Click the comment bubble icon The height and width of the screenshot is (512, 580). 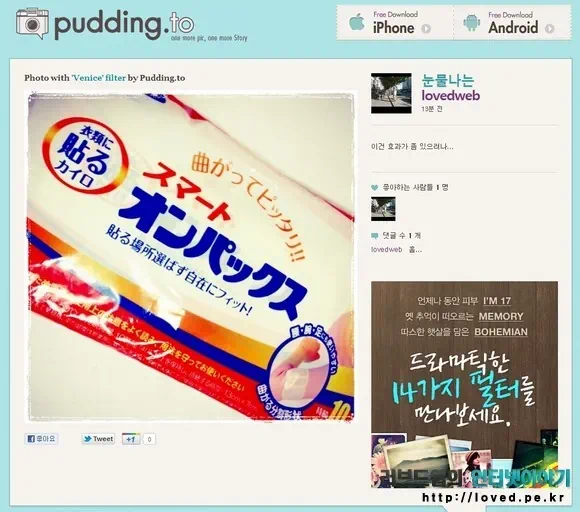(374, 236)
